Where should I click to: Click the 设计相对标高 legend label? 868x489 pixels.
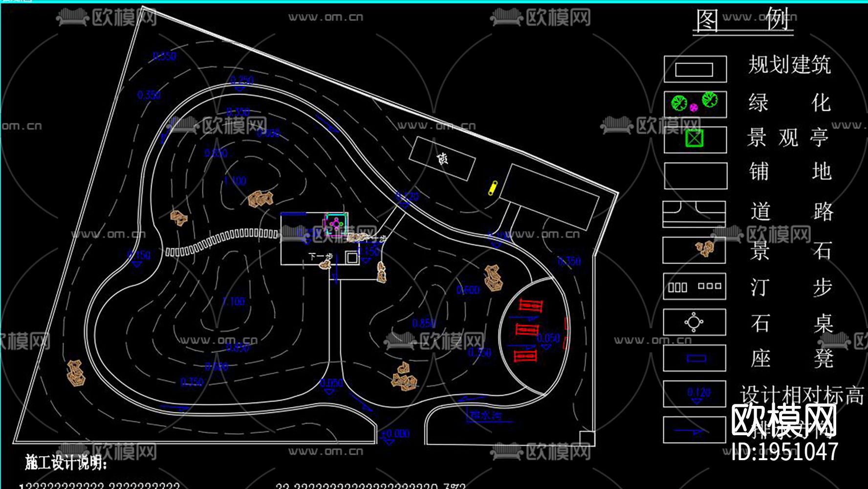802,395
